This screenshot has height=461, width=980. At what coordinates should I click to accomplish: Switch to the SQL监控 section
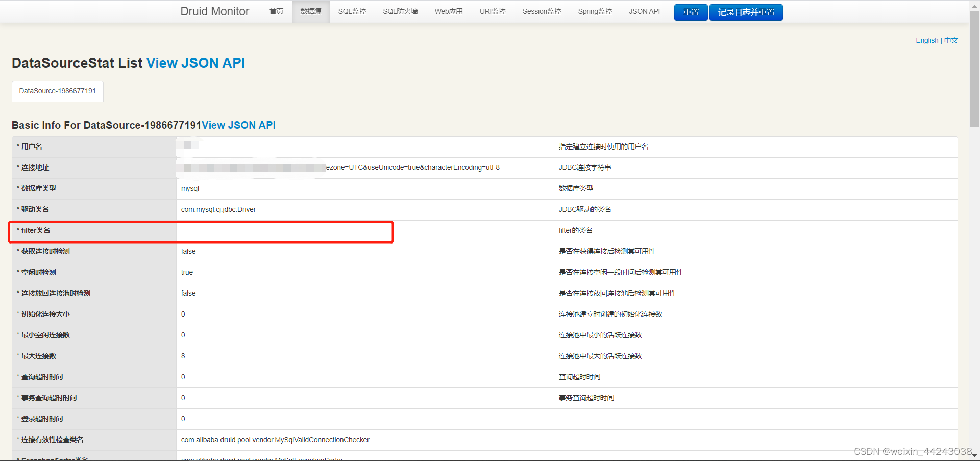(352, 11)
